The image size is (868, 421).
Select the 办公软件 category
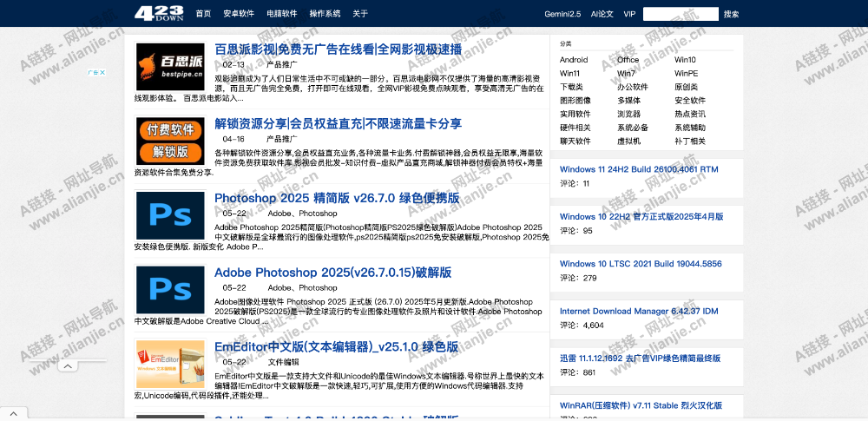632,87
